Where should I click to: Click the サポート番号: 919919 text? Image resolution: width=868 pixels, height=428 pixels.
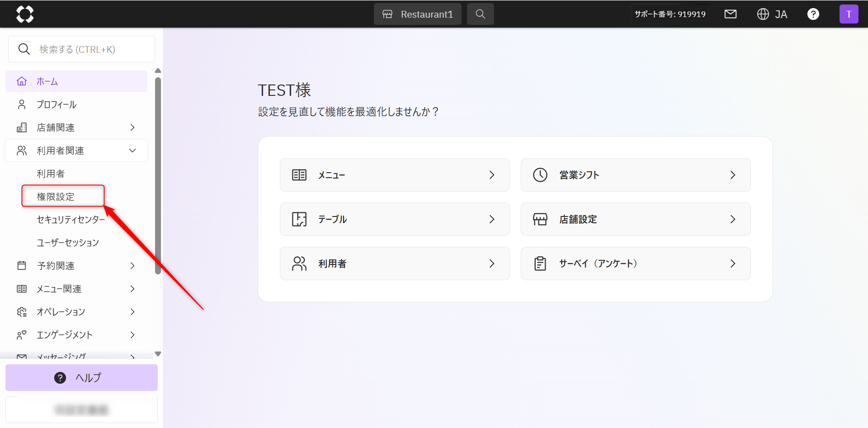(670, 14)
